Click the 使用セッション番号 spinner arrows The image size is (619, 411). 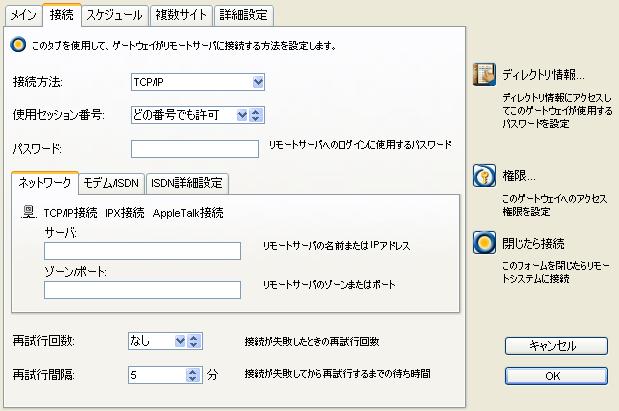(x=256, y=115)
